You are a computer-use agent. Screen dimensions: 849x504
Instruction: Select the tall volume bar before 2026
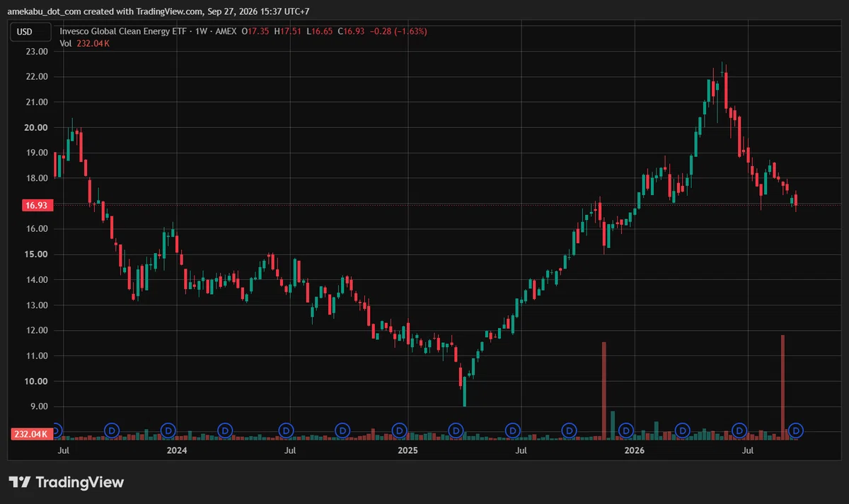point(604,391)
